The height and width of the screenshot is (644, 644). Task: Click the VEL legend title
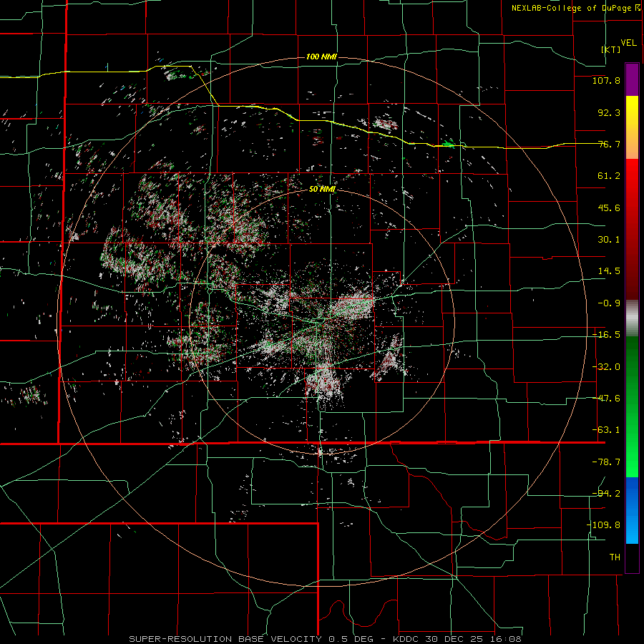pos(628,43)
